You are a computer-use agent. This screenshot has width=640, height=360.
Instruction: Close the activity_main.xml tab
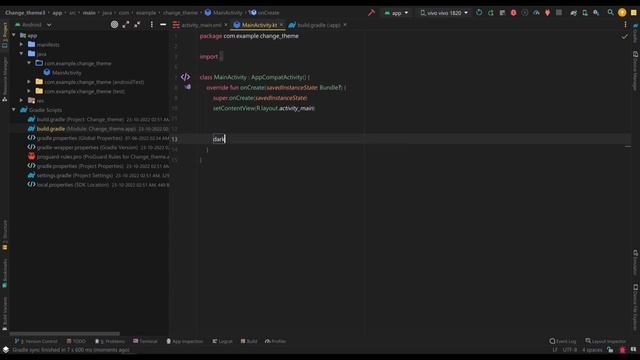(226, 25)
